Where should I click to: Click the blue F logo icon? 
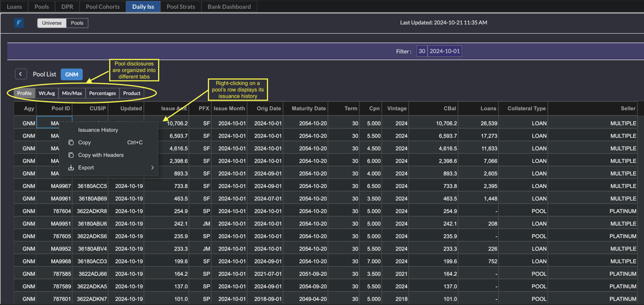tap(19, 23)
